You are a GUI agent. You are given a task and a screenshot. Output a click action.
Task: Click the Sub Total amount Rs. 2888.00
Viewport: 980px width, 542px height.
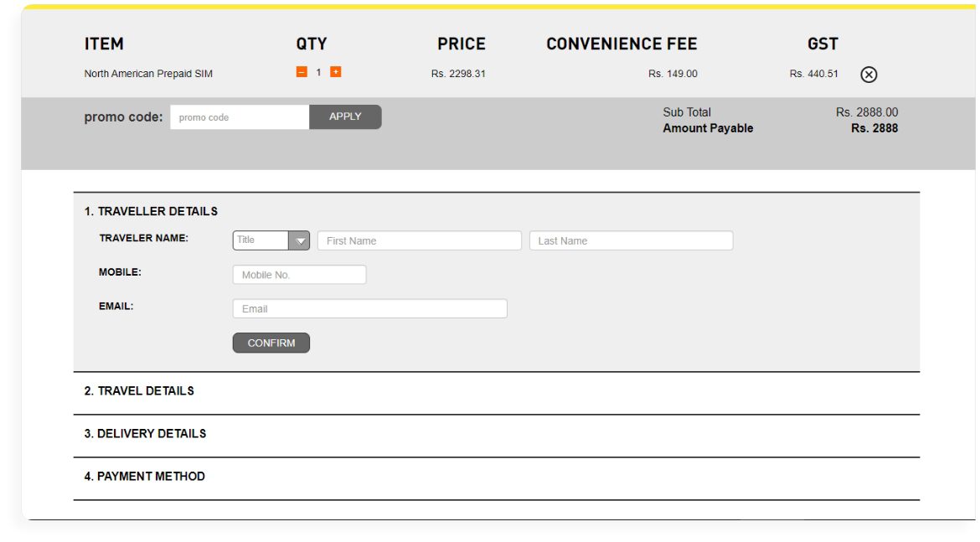click(x=867, y=112)
